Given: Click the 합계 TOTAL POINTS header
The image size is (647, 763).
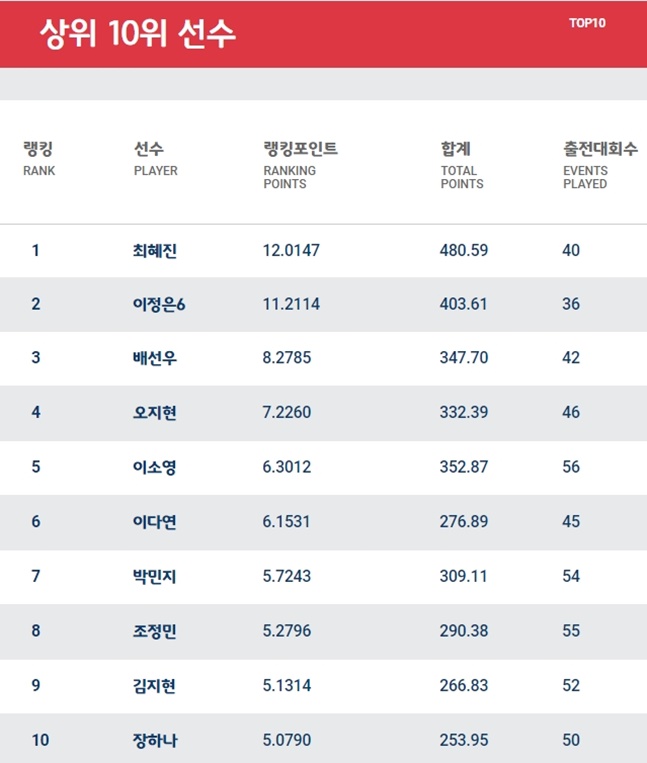Looking at the screenshot, I should coord(461,163).
